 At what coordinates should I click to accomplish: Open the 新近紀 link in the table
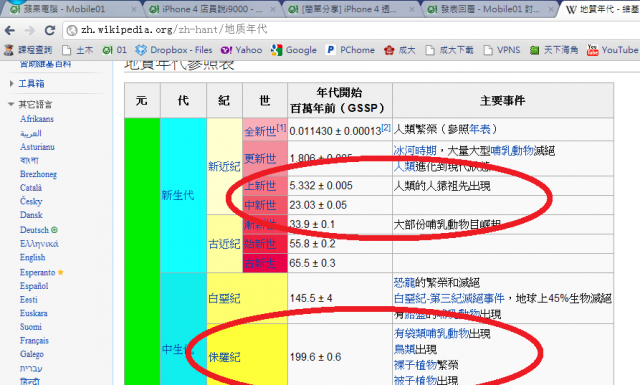pyautogui.click(x=224, y=166)
